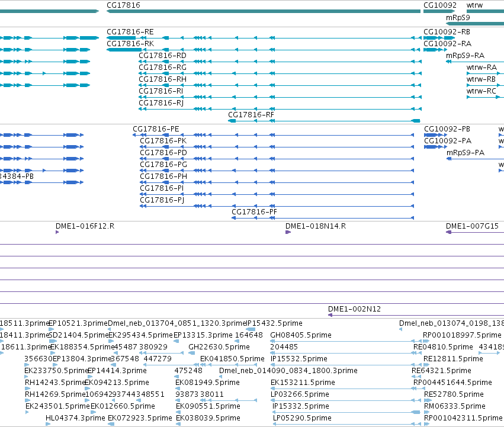504x427 pixels.
Task: Open the CG17816-PF protein label
Action: tap(254, 212)
